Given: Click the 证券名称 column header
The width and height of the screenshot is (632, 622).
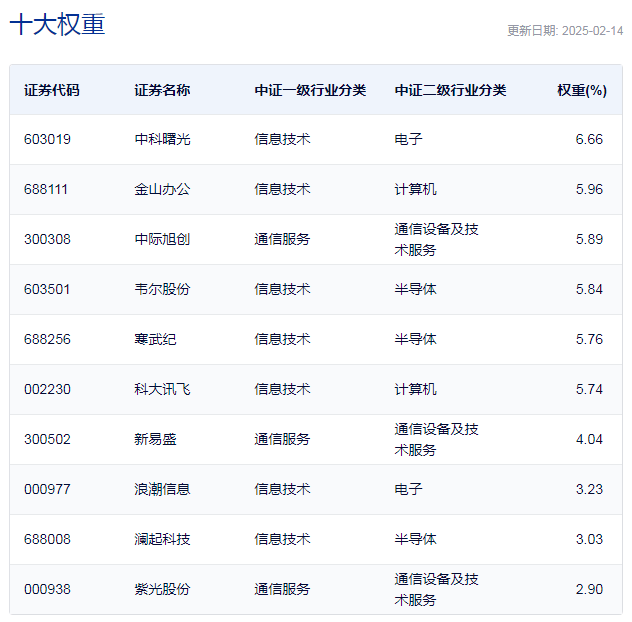Looking at the screenshot, I should pos(162,90).
